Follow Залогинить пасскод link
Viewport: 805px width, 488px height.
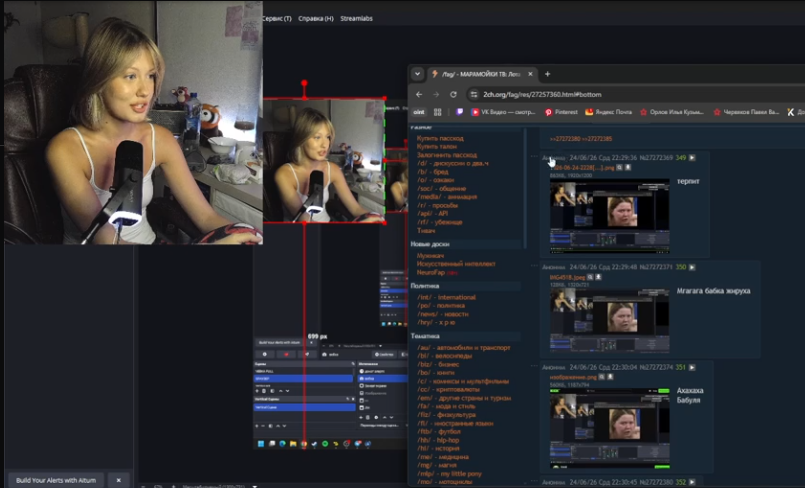[447, 154]
